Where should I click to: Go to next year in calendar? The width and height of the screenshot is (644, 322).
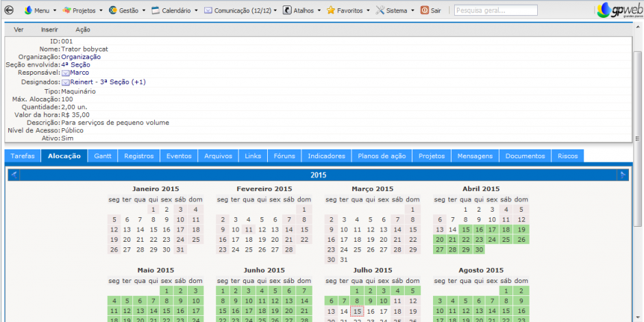622,175
